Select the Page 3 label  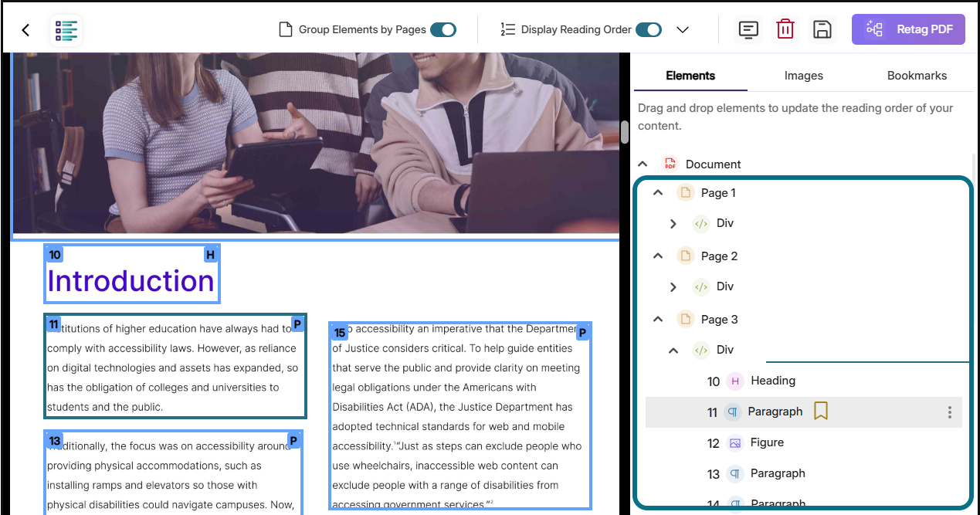point(719,319)
